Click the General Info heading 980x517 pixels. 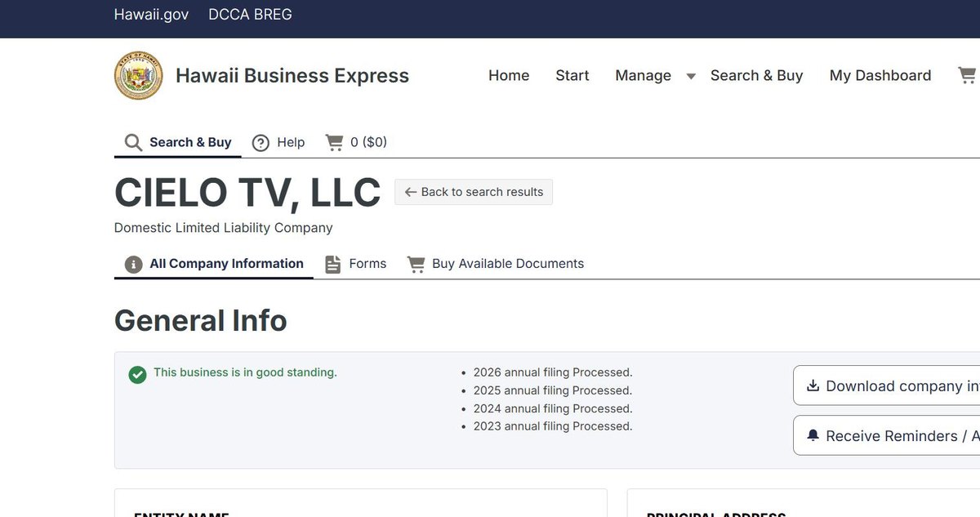[x=201, y=321]
